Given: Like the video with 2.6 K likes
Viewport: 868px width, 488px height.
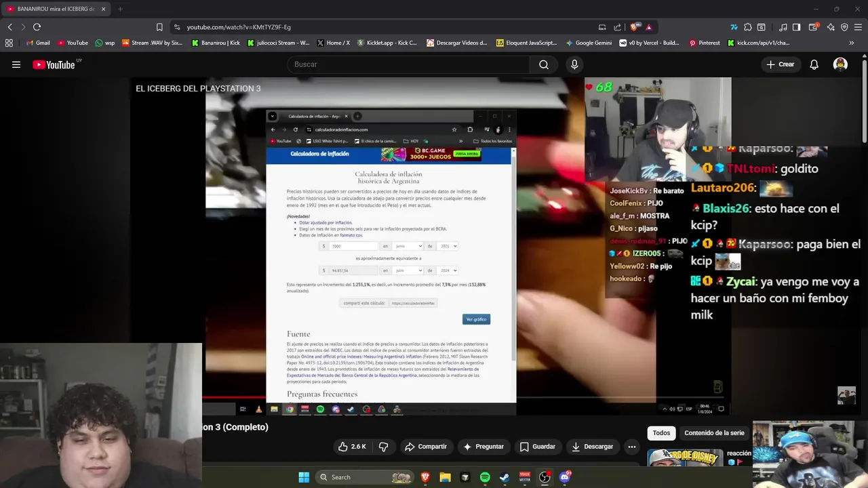Looking at the screenshot, I should click(352, 447).
